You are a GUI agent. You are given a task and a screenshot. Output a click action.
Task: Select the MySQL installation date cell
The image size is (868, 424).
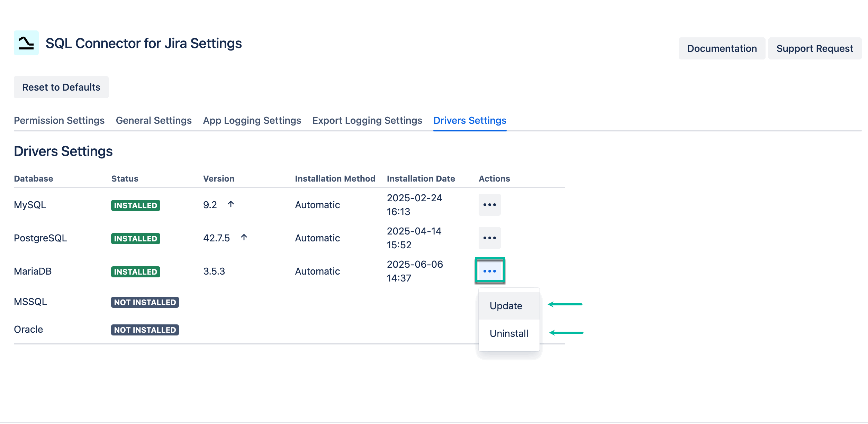pyautogui.click(x=415, y=204)
